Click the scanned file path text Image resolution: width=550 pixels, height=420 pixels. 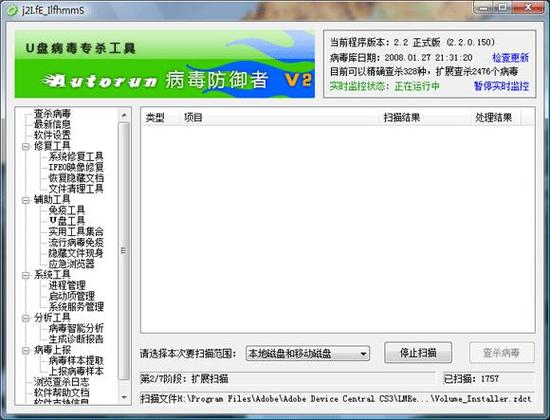(336, 399)
